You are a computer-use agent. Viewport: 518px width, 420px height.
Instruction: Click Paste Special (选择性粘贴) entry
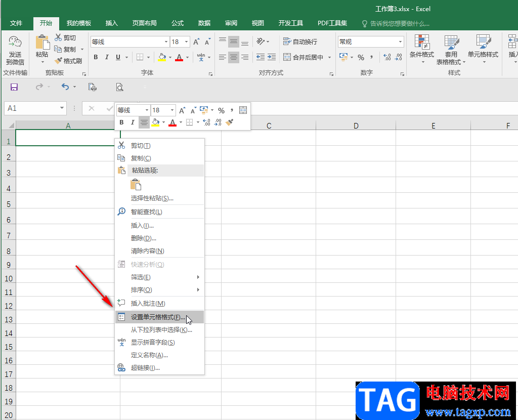pos(159,198)
